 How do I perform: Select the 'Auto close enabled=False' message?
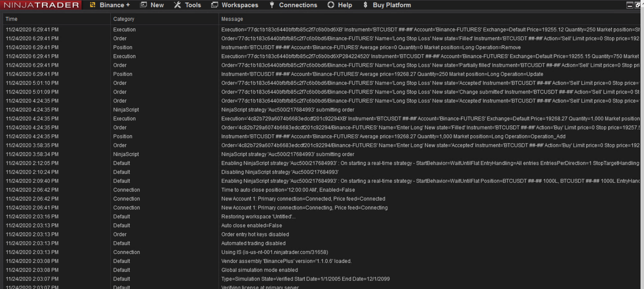coord(251,226)
